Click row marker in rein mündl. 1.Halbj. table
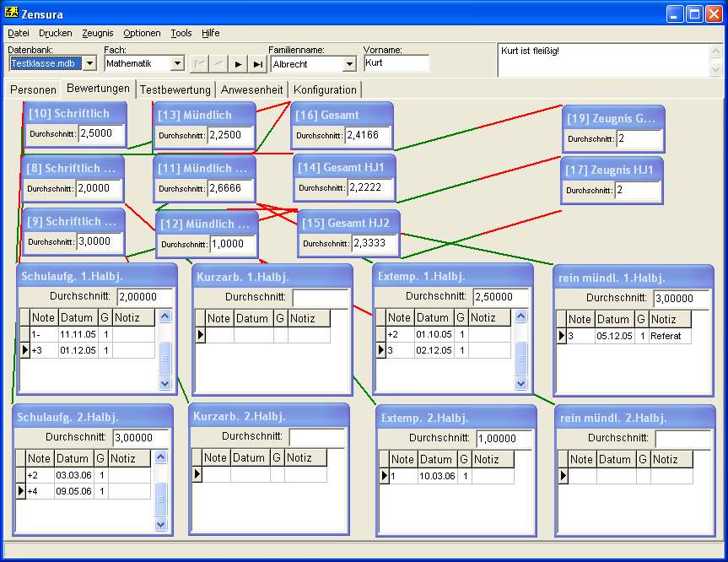This screenshot has width=728, height=562. [x=561, y=336]
